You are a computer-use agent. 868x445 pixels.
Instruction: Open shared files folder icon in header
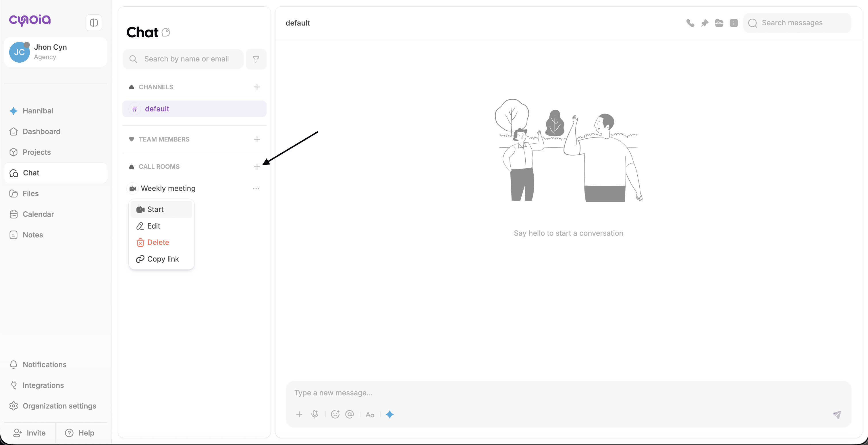point(719,23)
